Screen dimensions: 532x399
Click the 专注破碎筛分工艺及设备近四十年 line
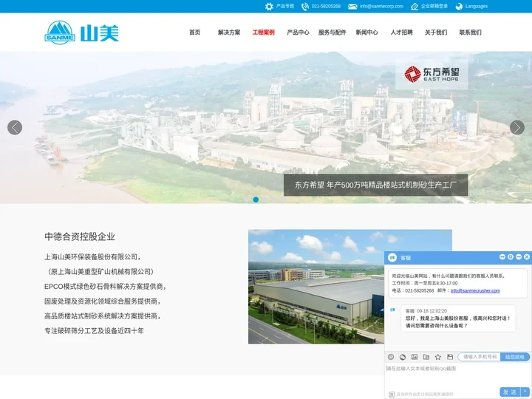tap(95, 331)
